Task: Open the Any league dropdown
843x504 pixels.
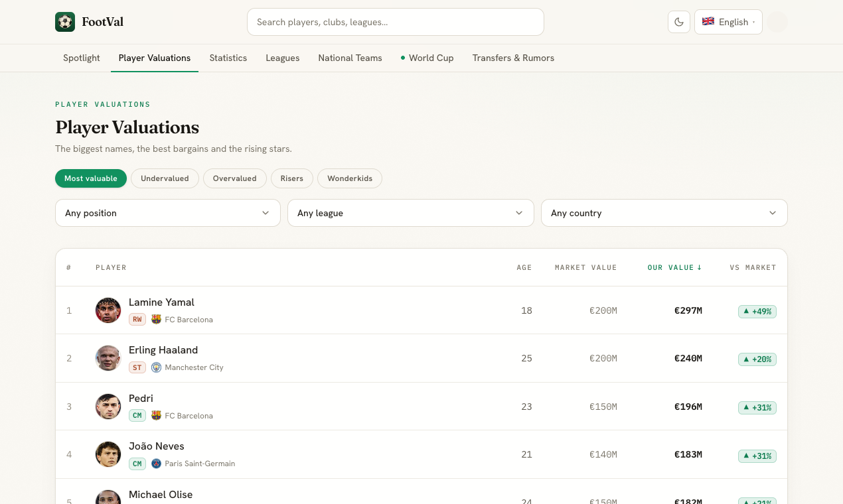Action: tap(411, 213)
